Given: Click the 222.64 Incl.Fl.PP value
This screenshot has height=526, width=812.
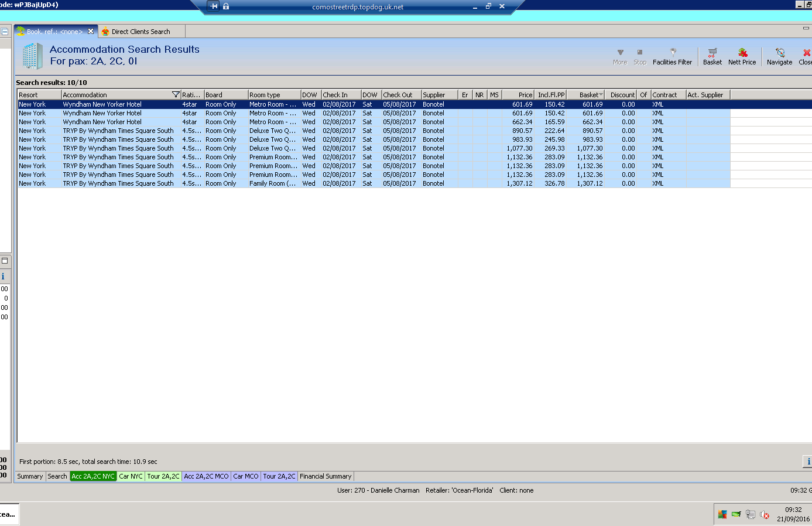Looking at the screenshot, I should pyautogui.click(x=555, y=131).
